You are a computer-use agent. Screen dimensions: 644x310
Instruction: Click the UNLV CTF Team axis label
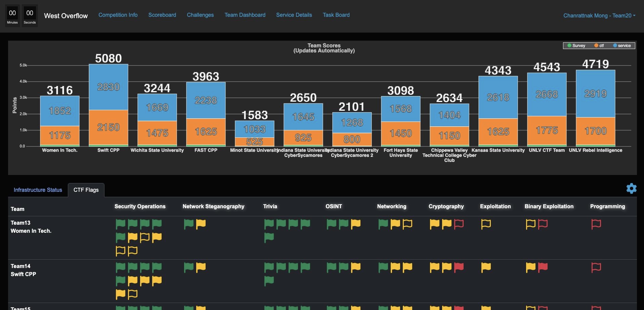pyautogui.click(x=547, y=150)
